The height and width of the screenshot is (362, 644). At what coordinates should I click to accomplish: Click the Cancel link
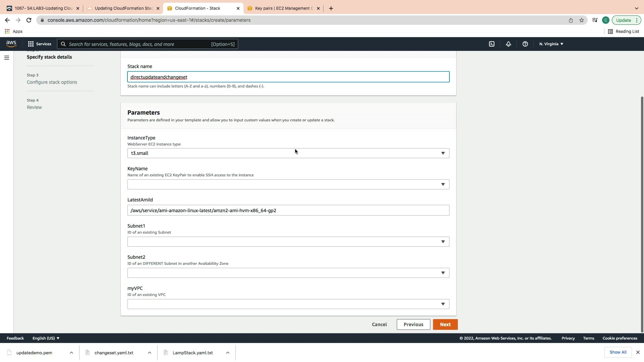point(379,324)
